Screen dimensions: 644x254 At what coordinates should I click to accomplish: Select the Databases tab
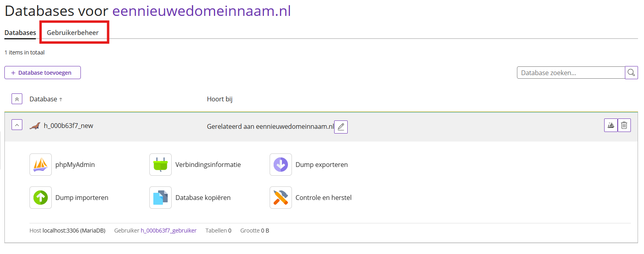click(20, 33)
